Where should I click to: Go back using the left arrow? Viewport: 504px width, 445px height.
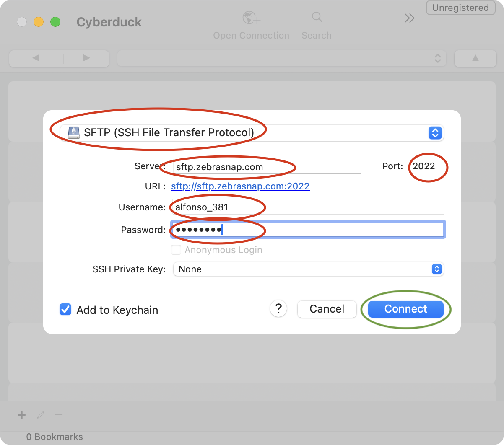point(36,58)
